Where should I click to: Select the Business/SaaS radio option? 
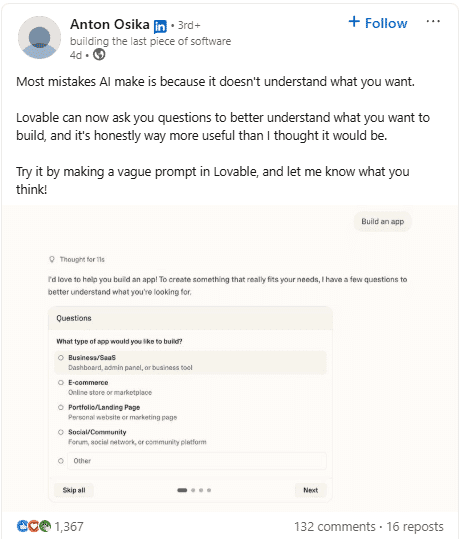(61, 358)
